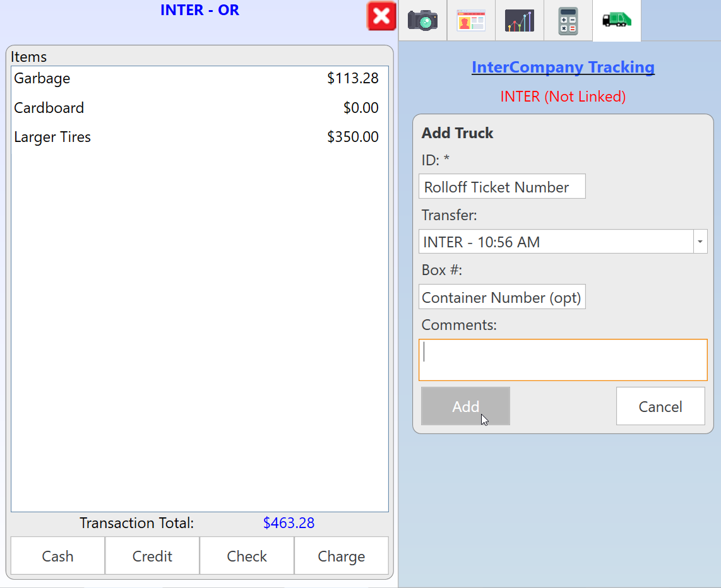Click the Charge payment button

[341, 556]
